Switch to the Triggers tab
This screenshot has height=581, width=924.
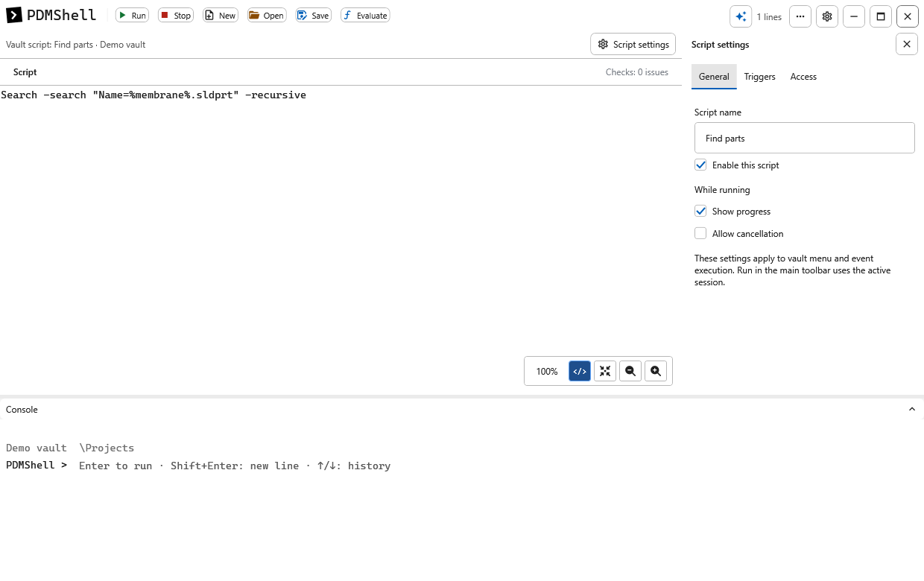(759, 77)
